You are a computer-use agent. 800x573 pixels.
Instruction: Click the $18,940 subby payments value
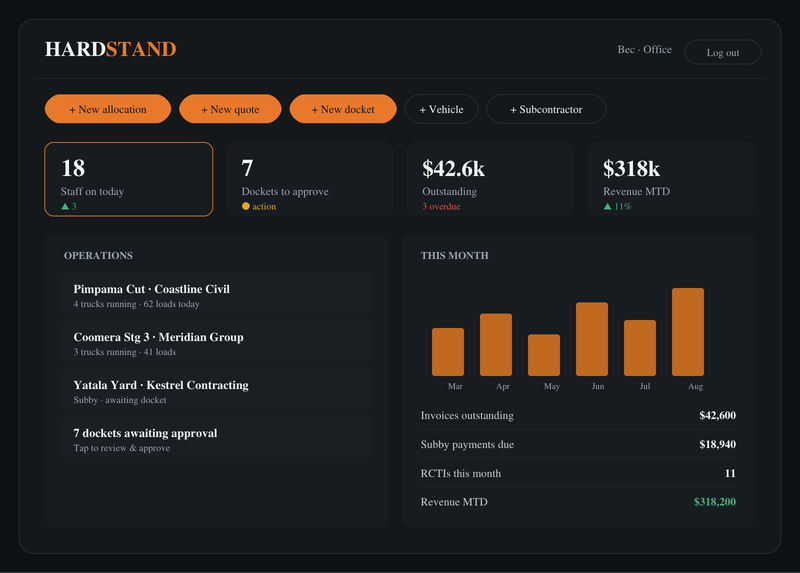pyautogui.click(x=717, y=444)
